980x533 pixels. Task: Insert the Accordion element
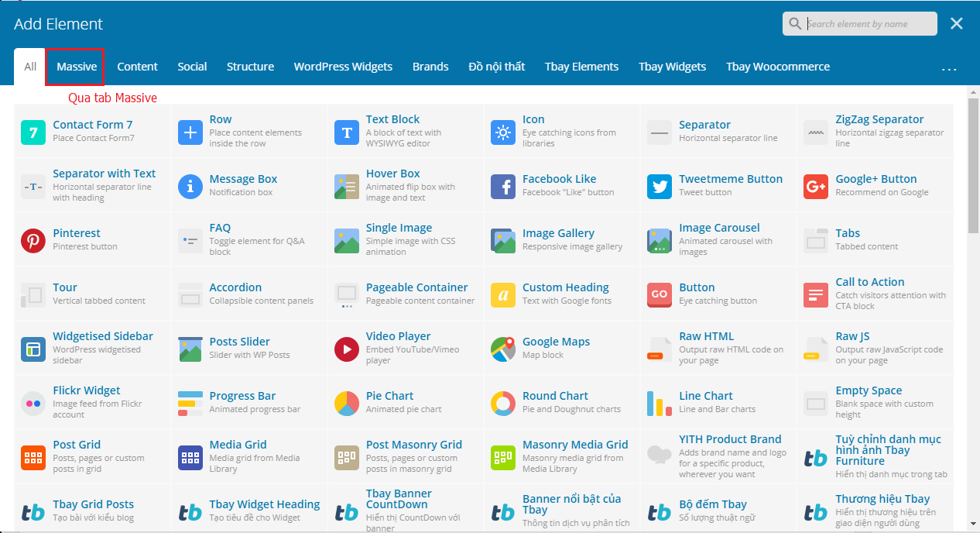(x=248, y=295)
